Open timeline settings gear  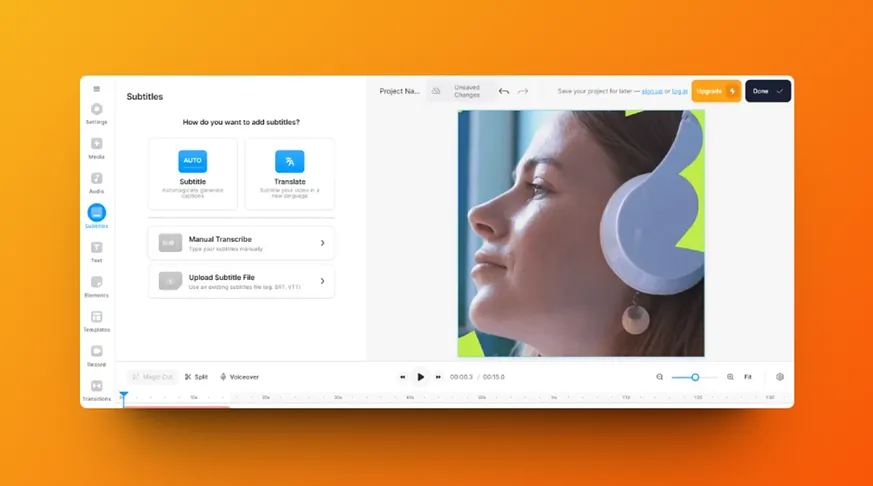coord(779,377)
